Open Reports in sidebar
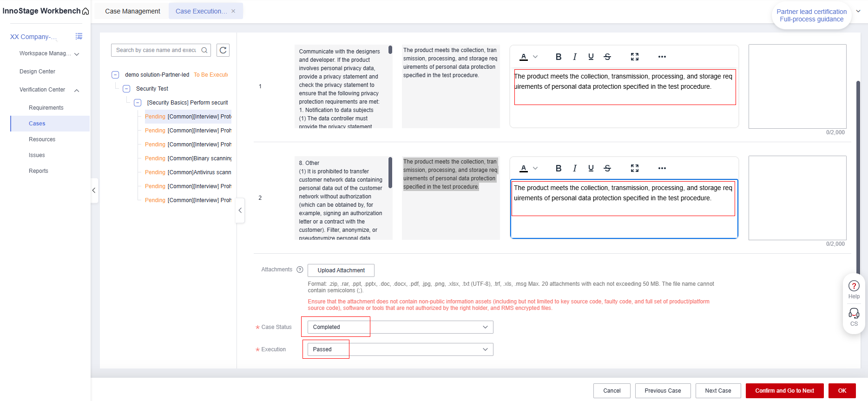 pyautogui.click(x=39, y=171)
